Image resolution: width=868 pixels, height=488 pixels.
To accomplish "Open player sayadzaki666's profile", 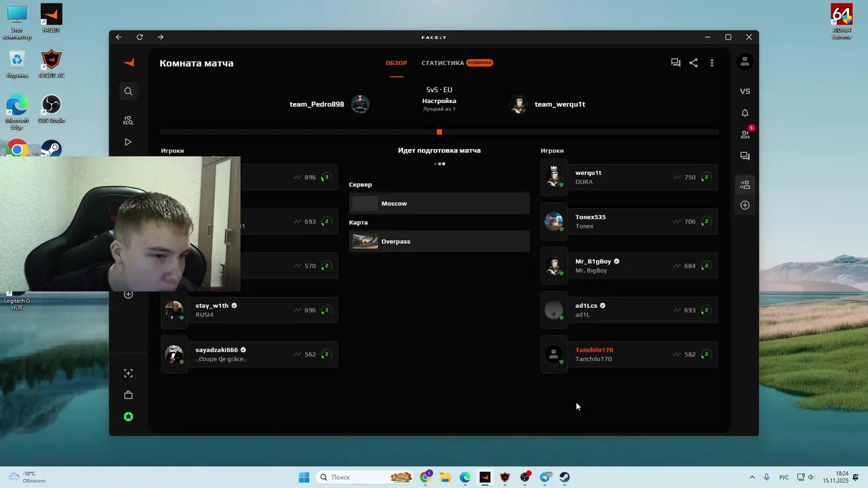I will pos(216,350).
